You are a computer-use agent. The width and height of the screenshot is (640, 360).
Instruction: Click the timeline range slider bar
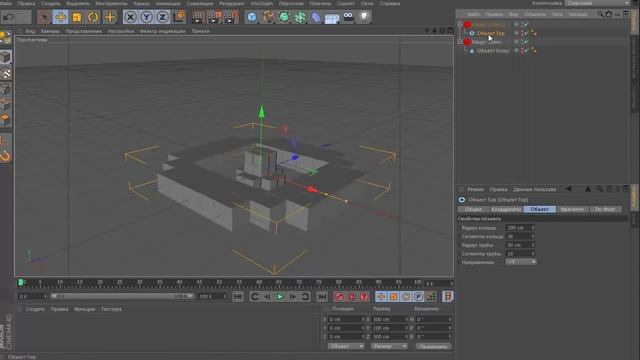122,296
